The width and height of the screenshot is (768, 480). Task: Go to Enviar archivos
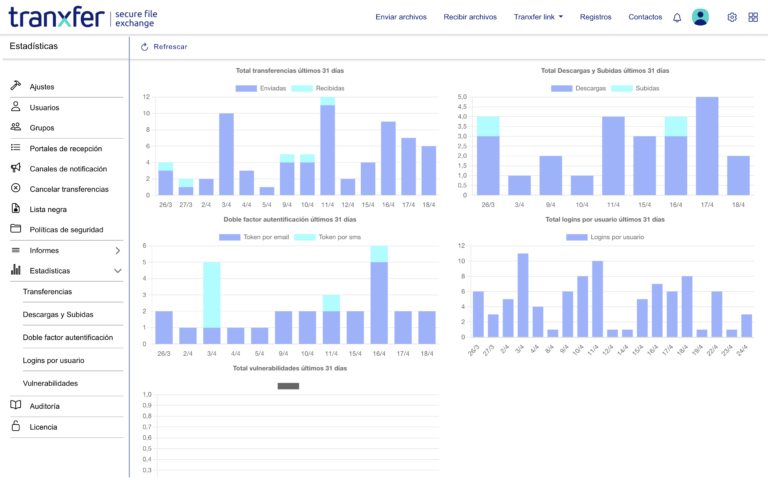401,17
